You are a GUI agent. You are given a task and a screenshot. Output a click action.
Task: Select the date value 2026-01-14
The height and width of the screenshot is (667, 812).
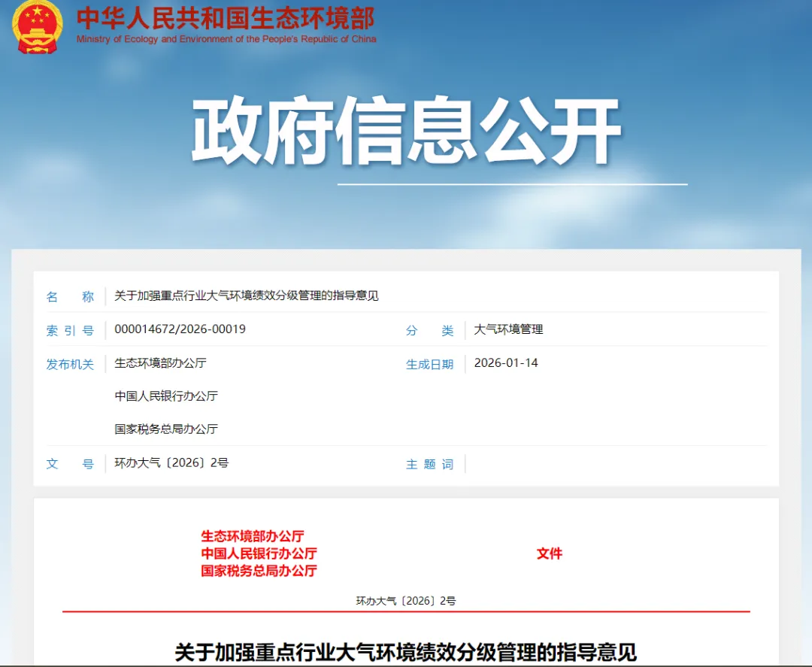click(x=506, y=363)
